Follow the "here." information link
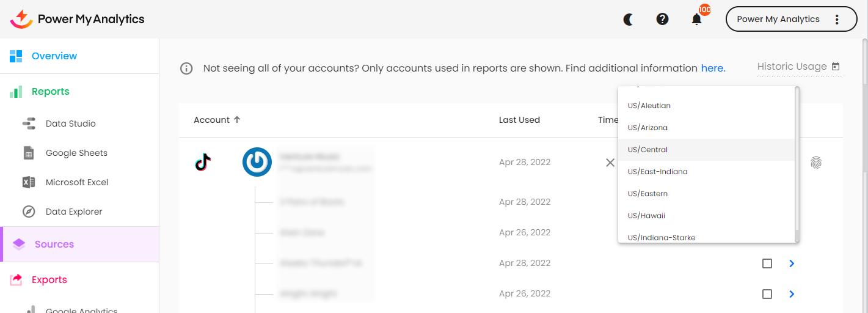 pos(713,68)
